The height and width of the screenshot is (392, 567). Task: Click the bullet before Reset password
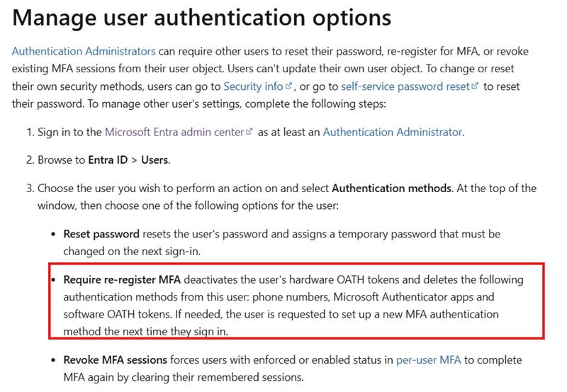(54, 235)
